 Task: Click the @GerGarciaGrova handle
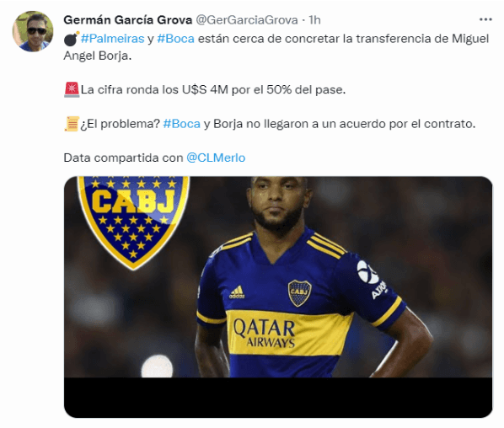pyautogui.click(x=247, y=20)
